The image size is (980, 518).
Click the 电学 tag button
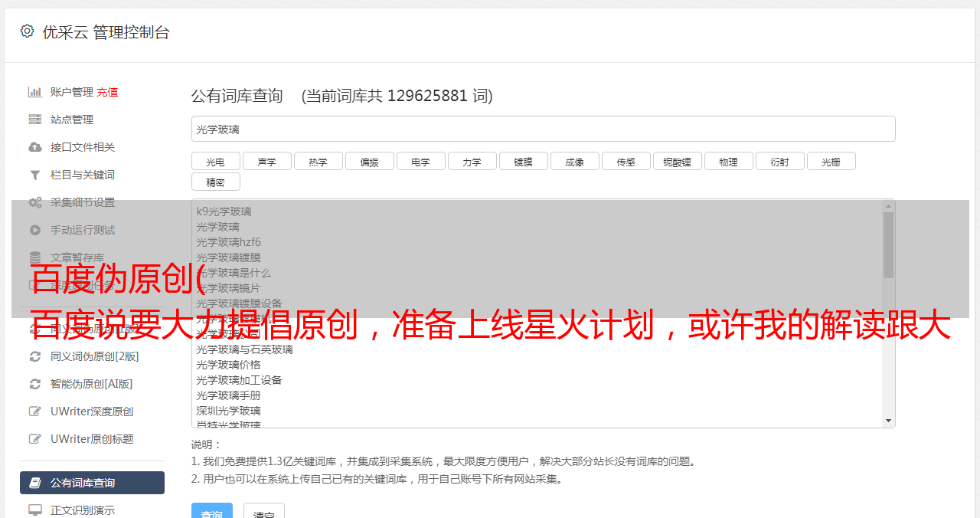[420, 161]
